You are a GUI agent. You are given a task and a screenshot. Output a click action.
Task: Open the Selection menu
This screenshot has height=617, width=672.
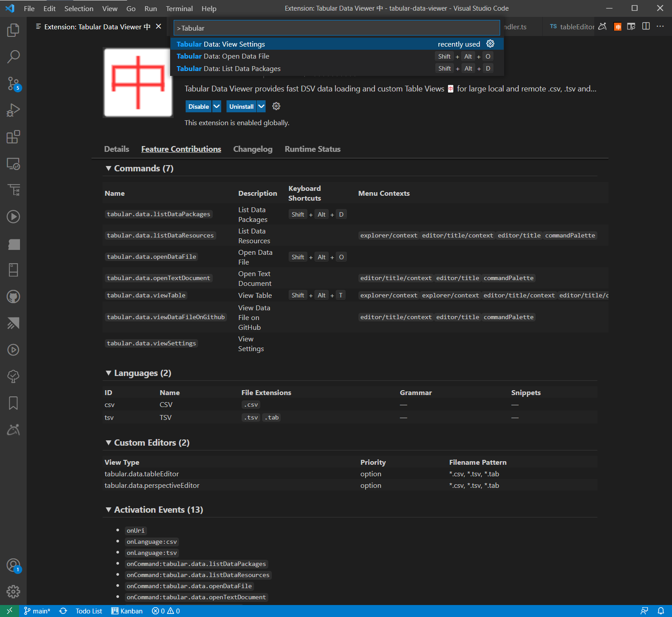[x=79, y=8]
